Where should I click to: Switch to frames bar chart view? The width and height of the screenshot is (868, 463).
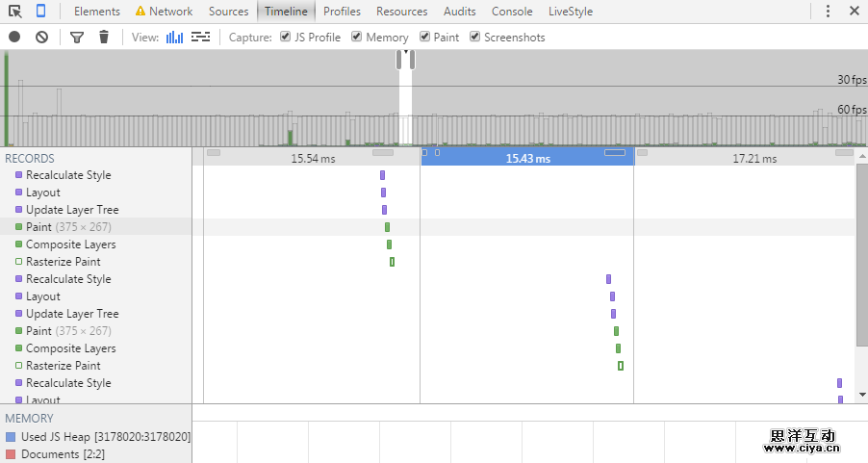coord(174,38)
